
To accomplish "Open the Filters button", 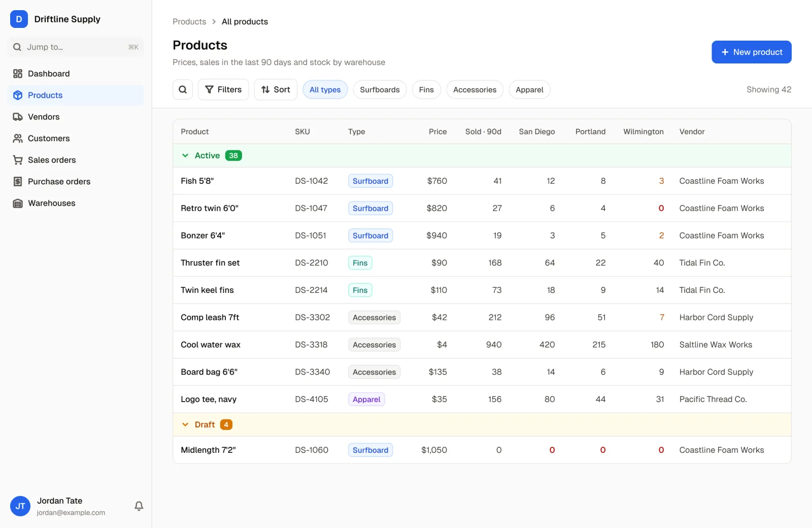I will pyautogui.click(x=223, y=89).
